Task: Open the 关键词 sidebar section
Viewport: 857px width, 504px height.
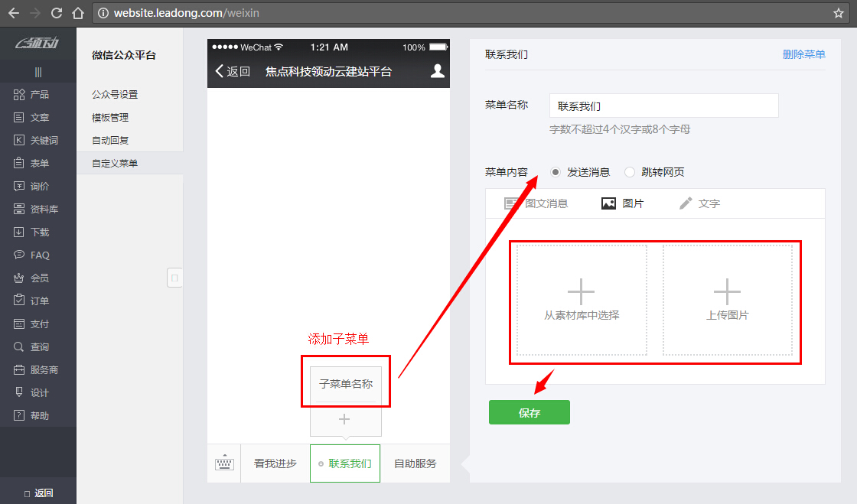Action: click(38, 141)
